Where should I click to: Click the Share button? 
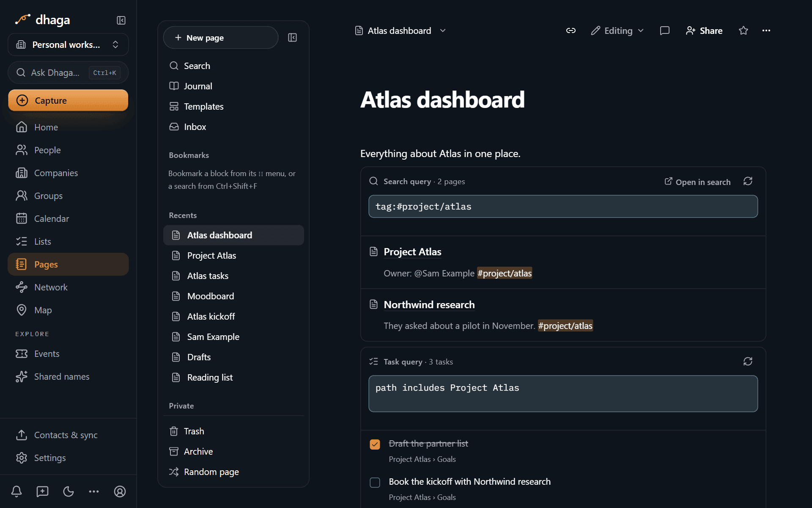click(704, 30)
